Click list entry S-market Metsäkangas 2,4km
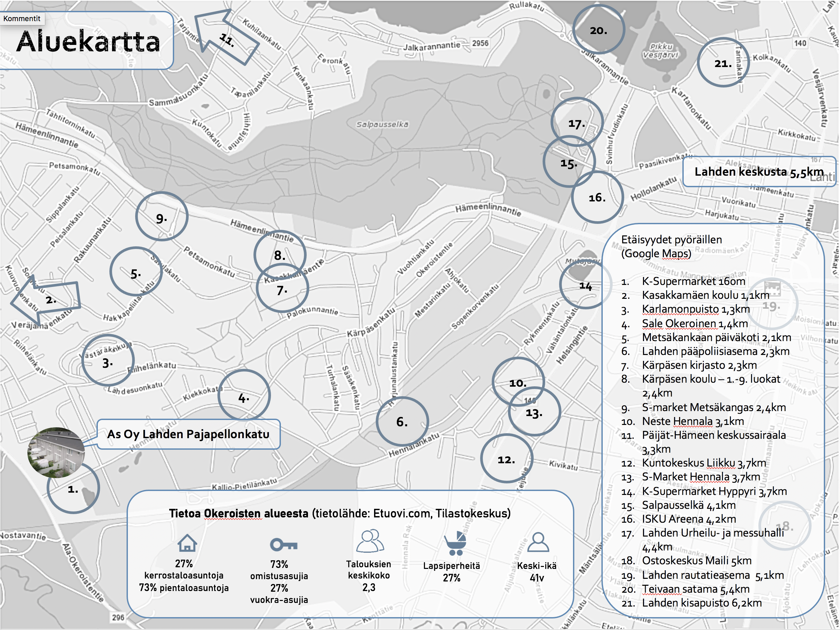The width and height of the screenshot is (840, 630). [x=713, y=407]
